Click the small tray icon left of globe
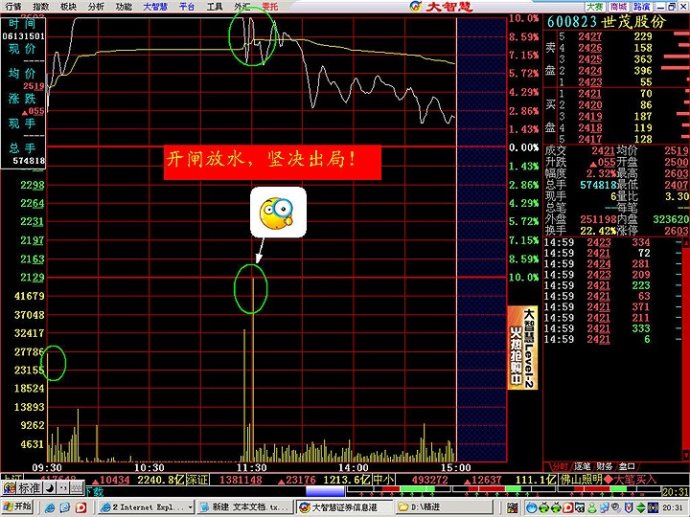The width and height of the screenshot is (690, 517). click(512, 508)
